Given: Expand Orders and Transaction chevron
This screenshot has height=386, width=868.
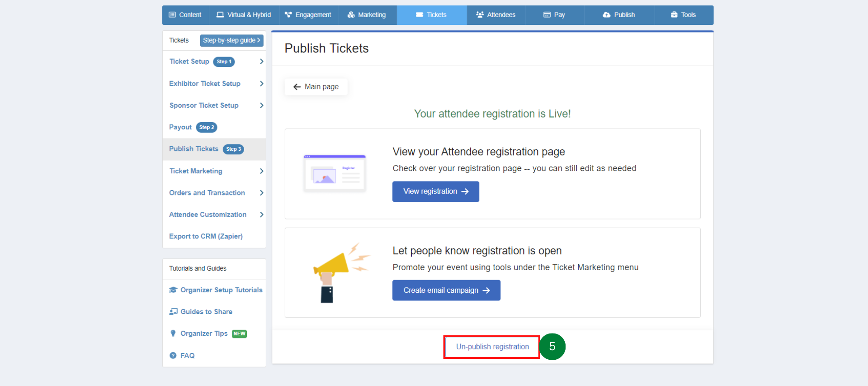Looking at the screenshot, I should tap(261, 193).
